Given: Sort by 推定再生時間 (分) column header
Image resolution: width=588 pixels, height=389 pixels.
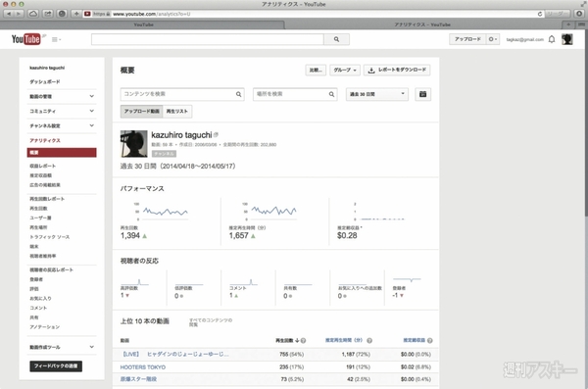Looking at the screenshot, I should point(344,340).
